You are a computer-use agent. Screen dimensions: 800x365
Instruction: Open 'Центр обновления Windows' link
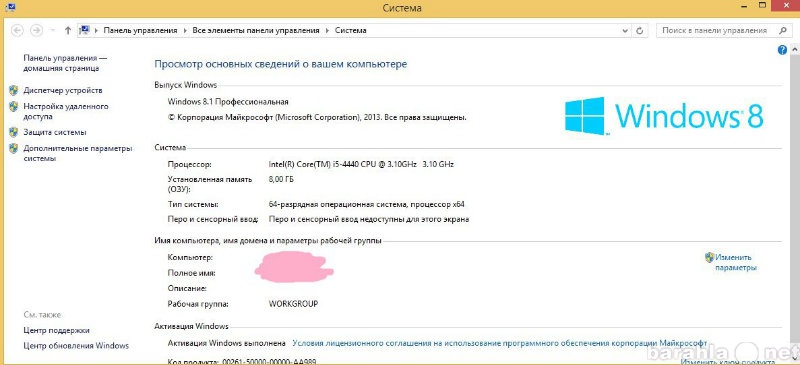point(76,346)
